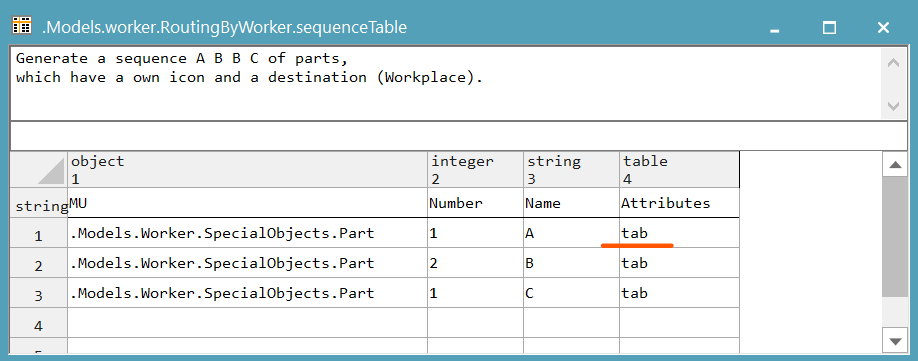Select the Attributes column header

tap(679, 203)
